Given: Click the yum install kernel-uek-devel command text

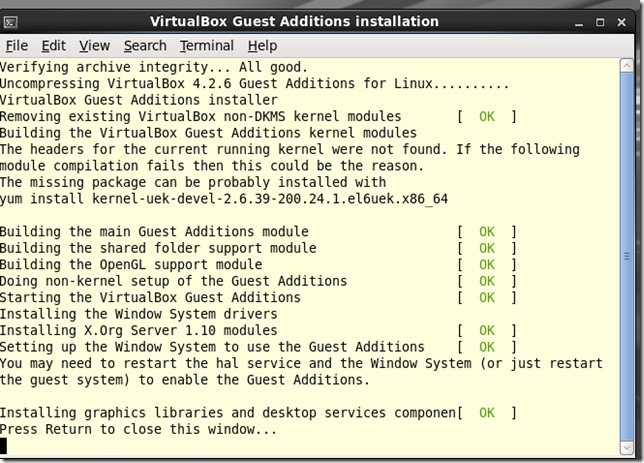Looking at the screenshot, I should click(224, 199).
